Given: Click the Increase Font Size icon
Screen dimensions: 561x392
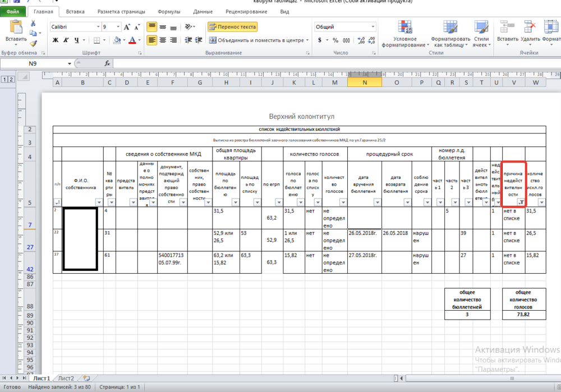Looking at the screenshot, I should point(127,27).
